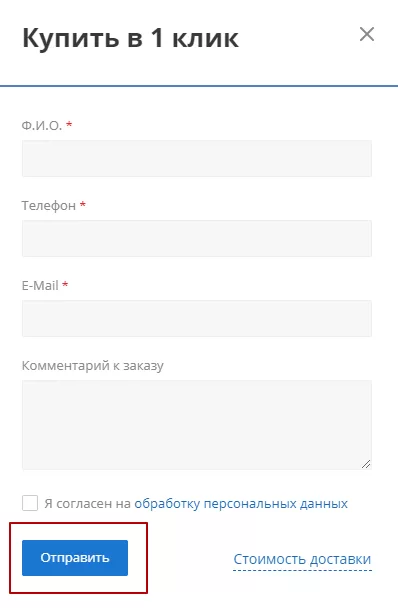The image size is (398, 608).
Task: Close the Купить в 1 клик dialog
Action: [367, 34]
